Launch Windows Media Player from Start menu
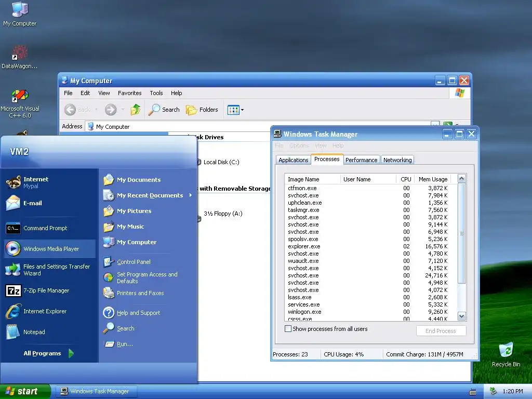 [x=49, y=249]
